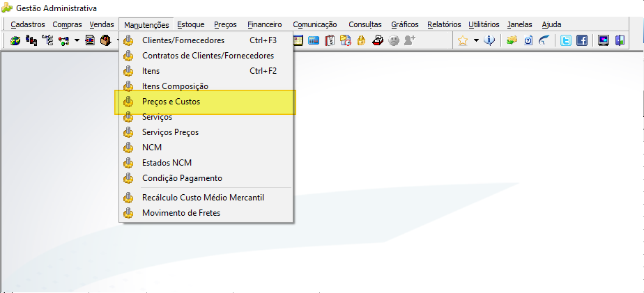Choose Contratos de Clientes/Fornecedores entry

coord(206,56)
